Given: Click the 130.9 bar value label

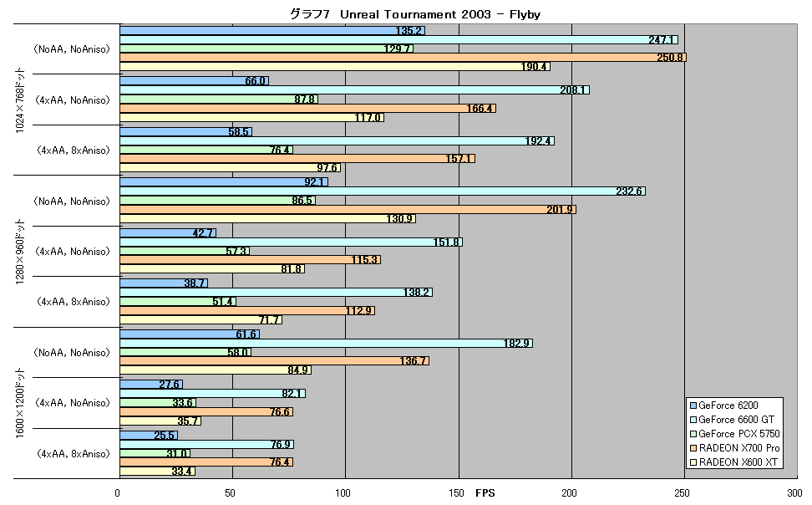Looking at the screenshot, I should tap(400, 219).
